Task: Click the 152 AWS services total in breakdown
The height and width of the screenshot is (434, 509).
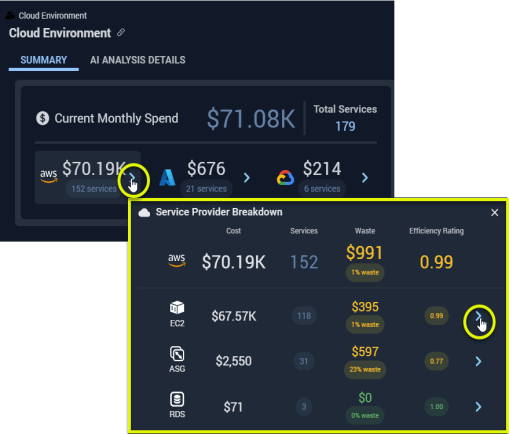Action: (x=304, y=262)
